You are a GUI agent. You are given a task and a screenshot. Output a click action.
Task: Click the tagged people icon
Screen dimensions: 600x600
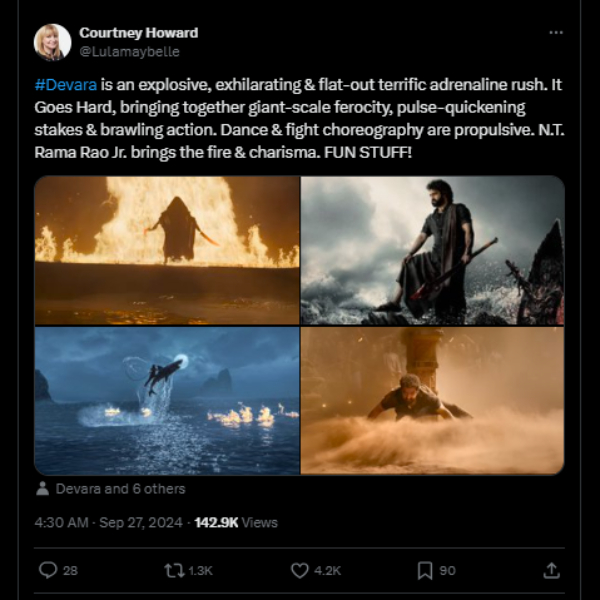click(43, 489)
